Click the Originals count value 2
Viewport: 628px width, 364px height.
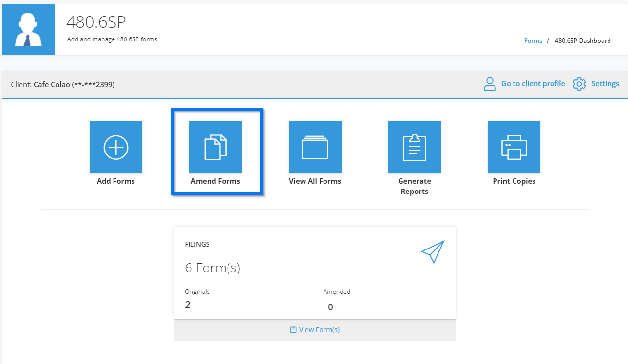pos(188,305)
